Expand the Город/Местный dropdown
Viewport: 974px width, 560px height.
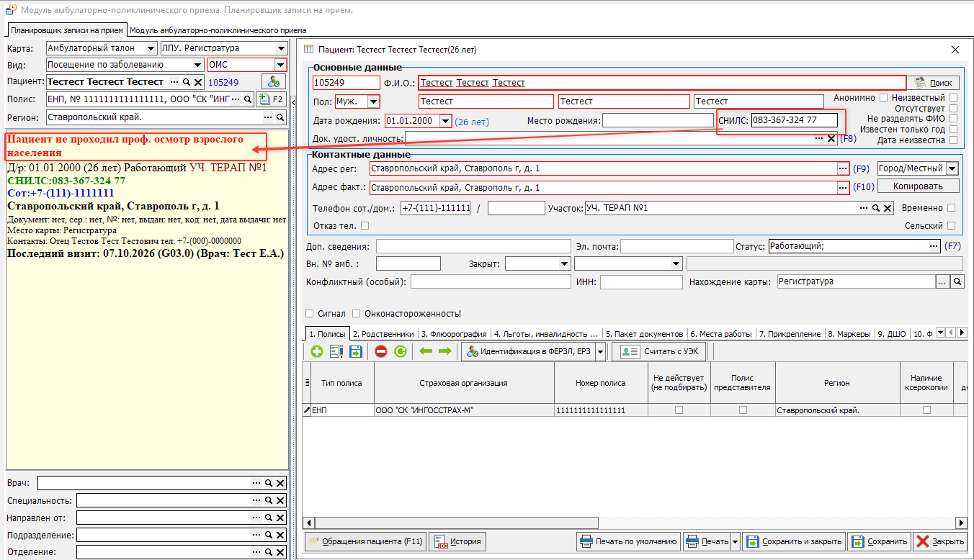pos(952,168)
